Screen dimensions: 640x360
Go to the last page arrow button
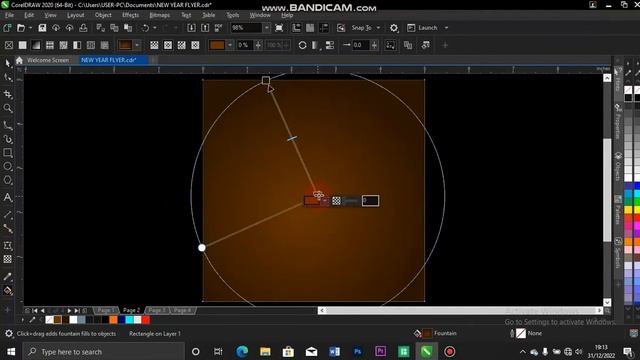pos(77,311)
